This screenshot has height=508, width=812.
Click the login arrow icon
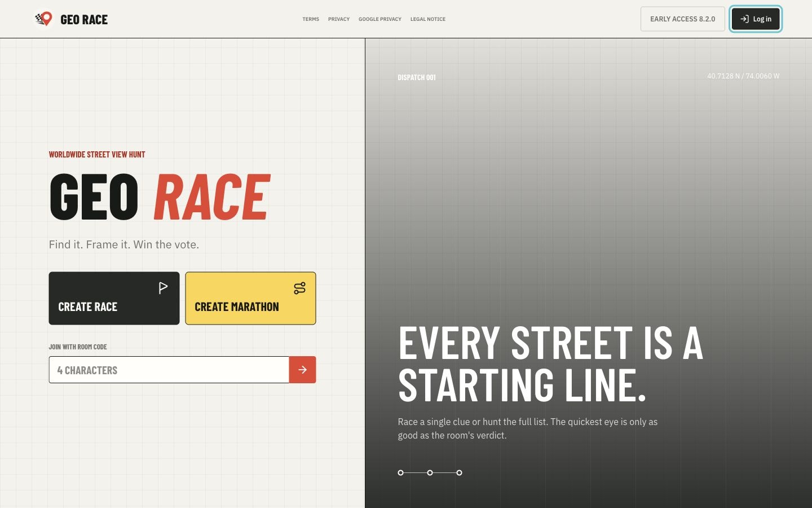[x=744, y=19]
